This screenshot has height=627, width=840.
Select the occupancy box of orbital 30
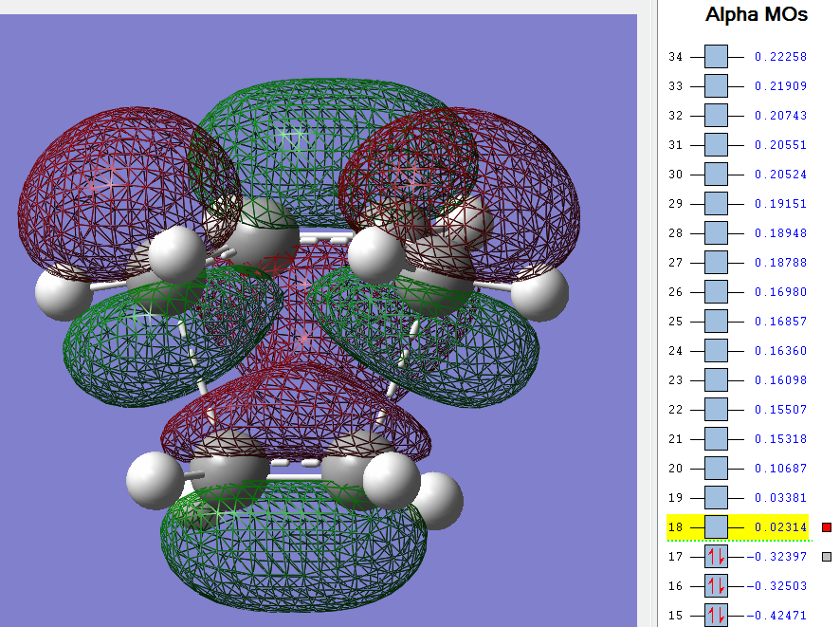click(716, 175)
